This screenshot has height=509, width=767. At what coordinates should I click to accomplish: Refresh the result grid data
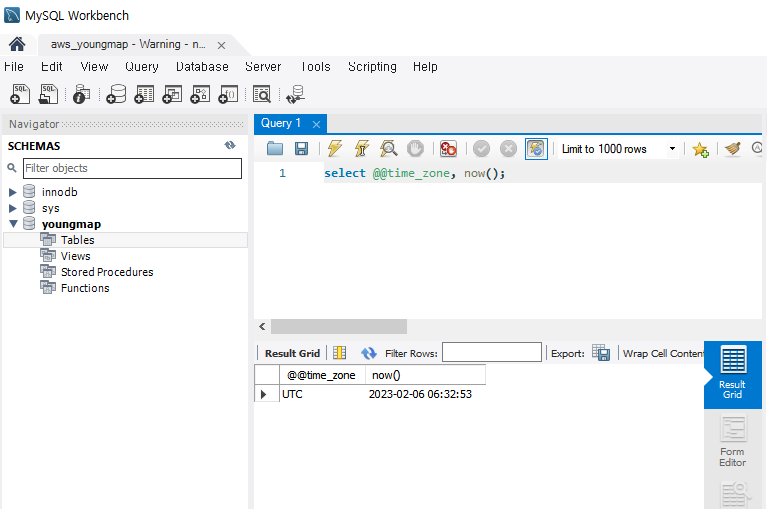pyautogui.click(x=369, y=353)
